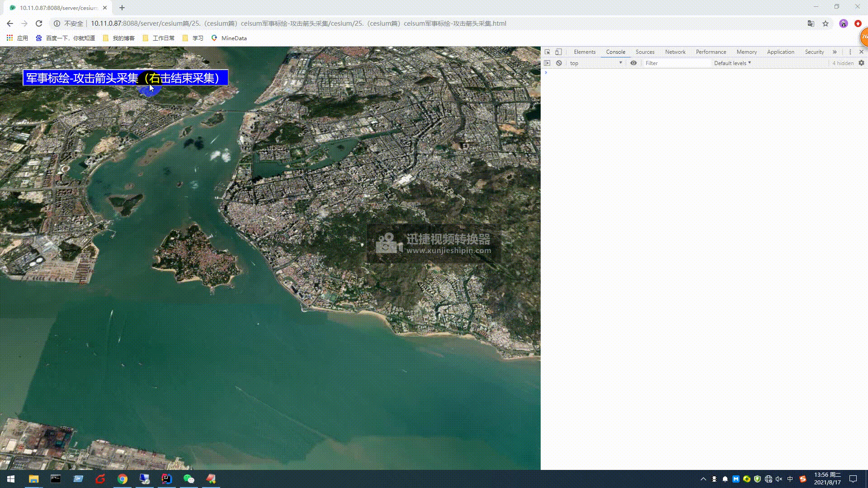Toggle the device toolbar icon
The height and width of the screenshot is (488, 868).
(x=558, y=52)
